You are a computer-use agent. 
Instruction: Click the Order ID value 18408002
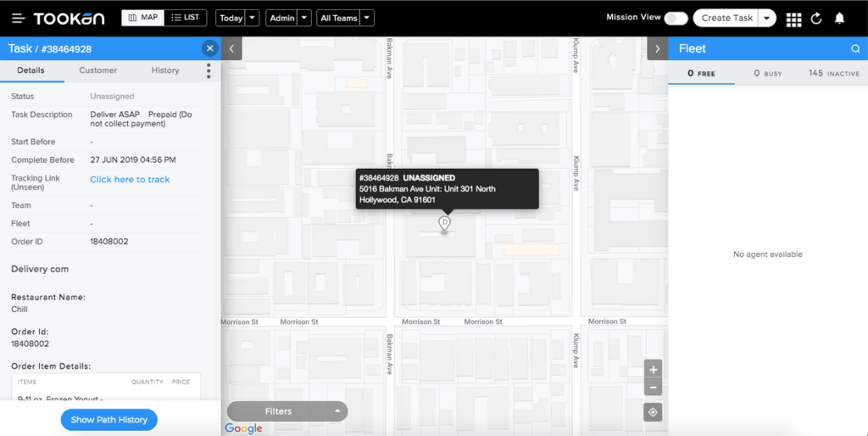pyautogui.click(x=109, y=242)
